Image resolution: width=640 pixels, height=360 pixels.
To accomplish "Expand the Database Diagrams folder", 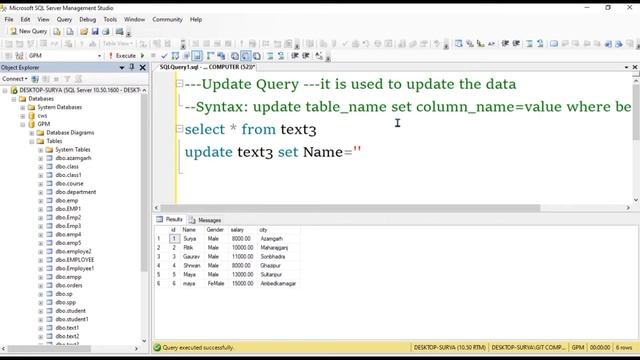I will (32, 133).
